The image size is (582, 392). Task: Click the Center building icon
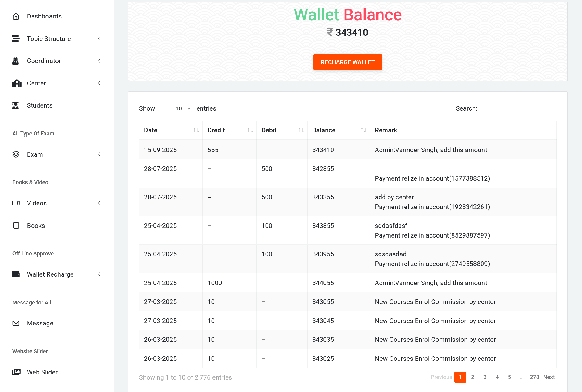17,83
